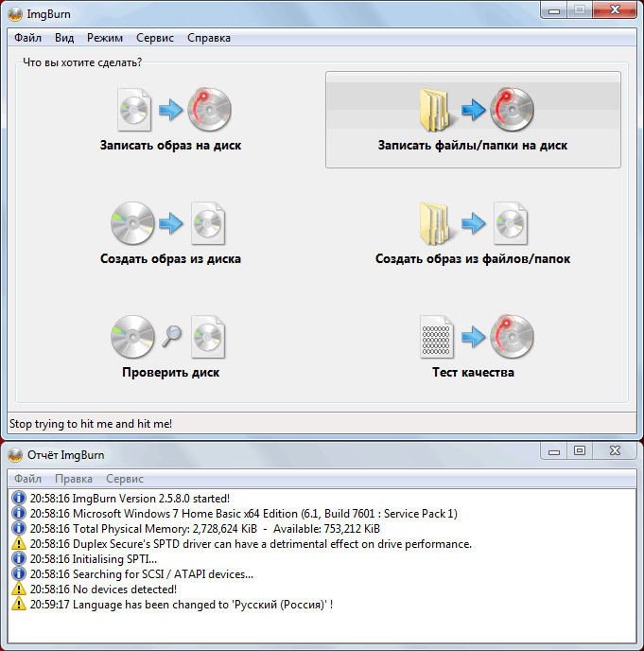This screenshot has width=644, height=651.
Task: Click the image file icon above 'Проверить диск'
Action: tap(208, 337)
